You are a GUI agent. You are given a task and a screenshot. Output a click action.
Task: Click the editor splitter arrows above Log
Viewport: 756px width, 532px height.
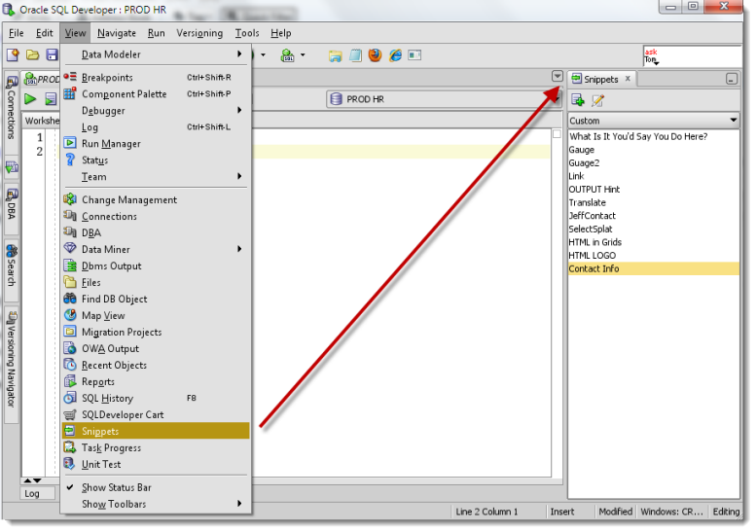pos(32,480)
